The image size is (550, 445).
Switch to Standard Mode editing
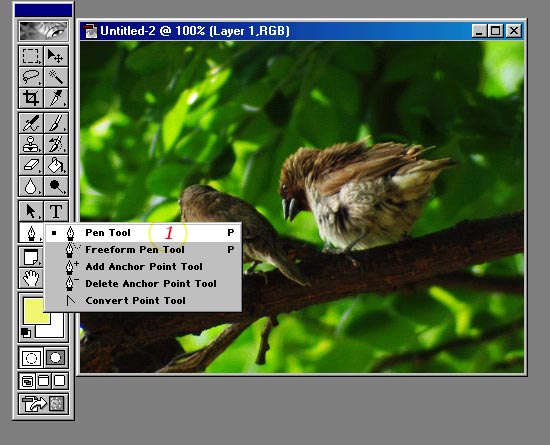[31, 358]
